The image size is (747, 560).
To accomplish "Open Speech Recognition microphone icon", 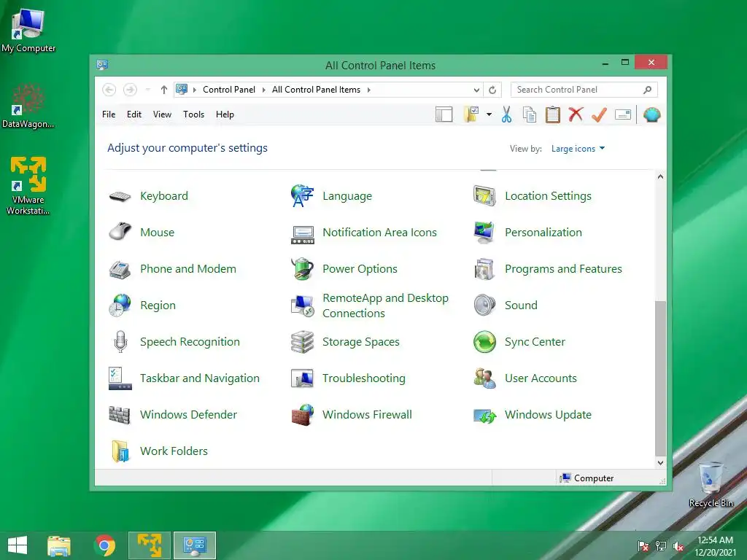I will tap(120, 342).
